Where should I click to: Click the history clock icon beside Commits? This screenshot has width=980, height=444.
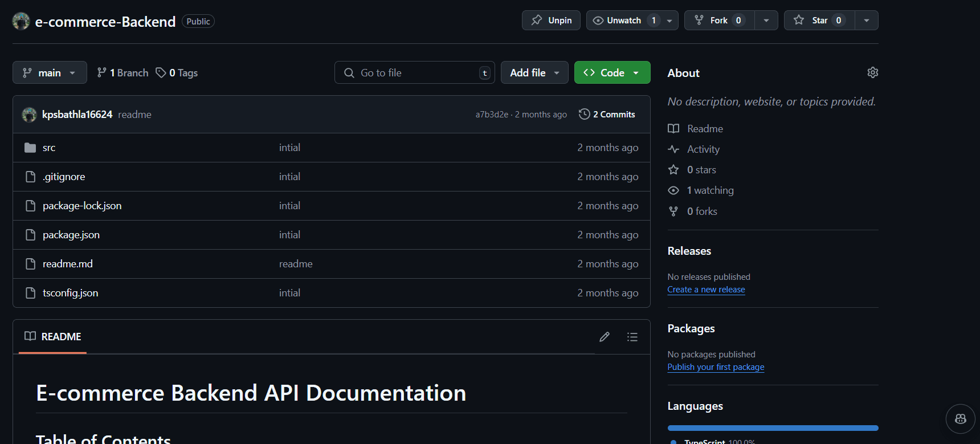[x=584, y=114]
